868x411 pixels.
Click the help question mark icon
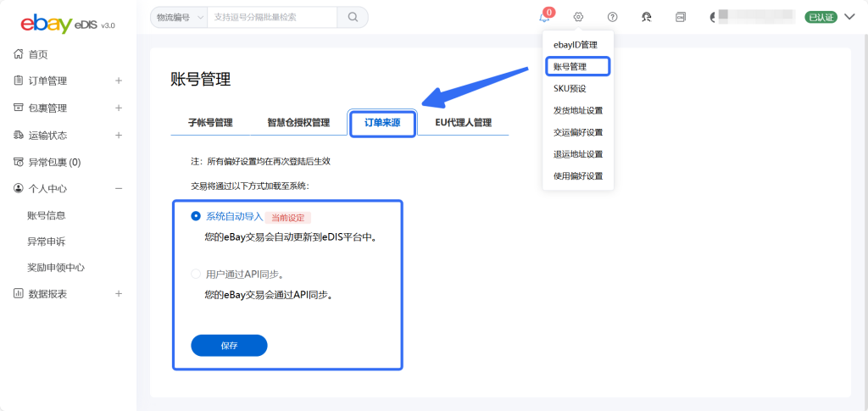[613, 17]
